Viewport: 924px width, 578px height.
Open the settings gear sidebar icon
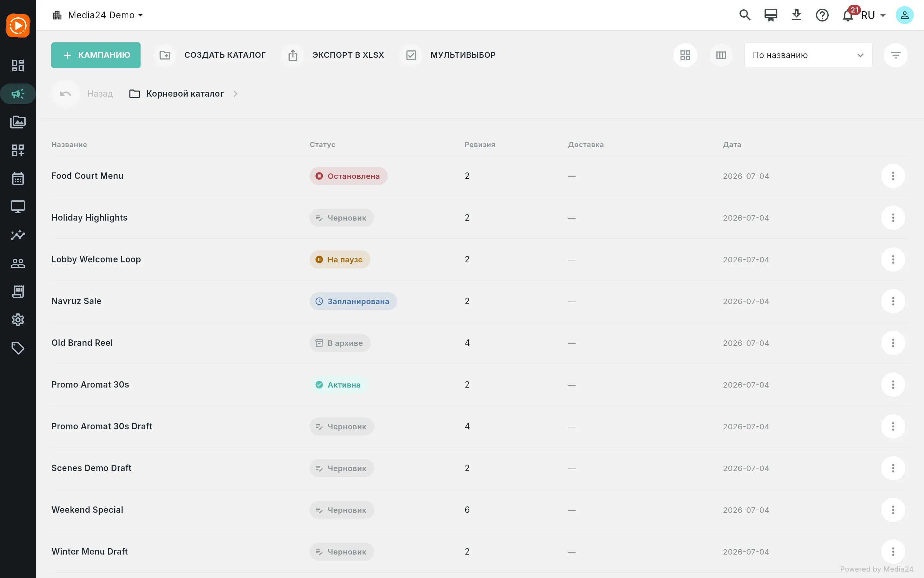click(x=18, y=320)
